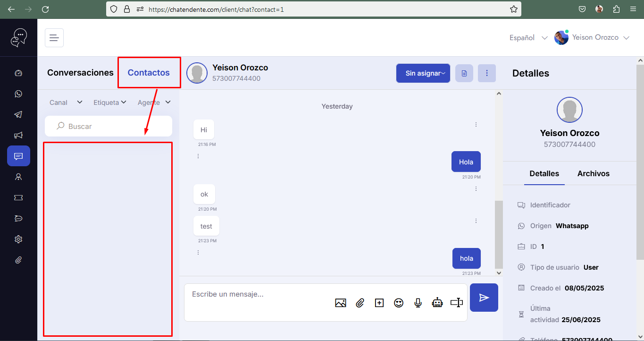
Task: Open the highlighted chat icon in sidebar
Action: click(x=18, y=156)
